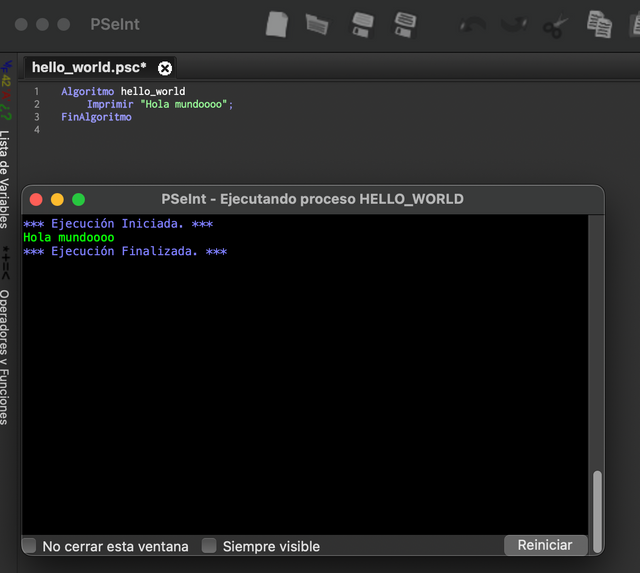The width and height of the screenshot is (640, 573).
Task: Save the file using the Save icon
Action: coord(362,24)
